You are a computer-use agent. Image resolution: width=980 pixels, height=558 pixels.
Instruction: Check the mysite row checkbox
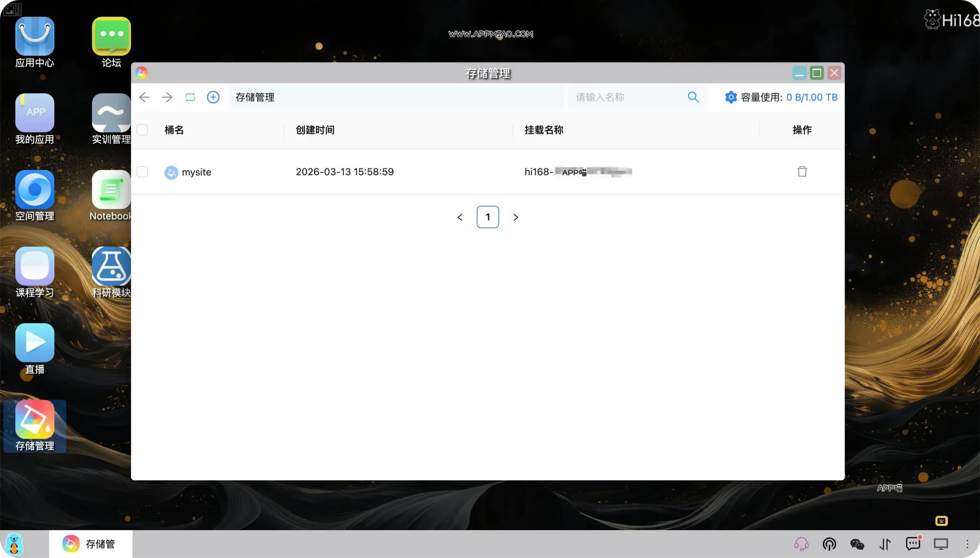tap(142, 172)
